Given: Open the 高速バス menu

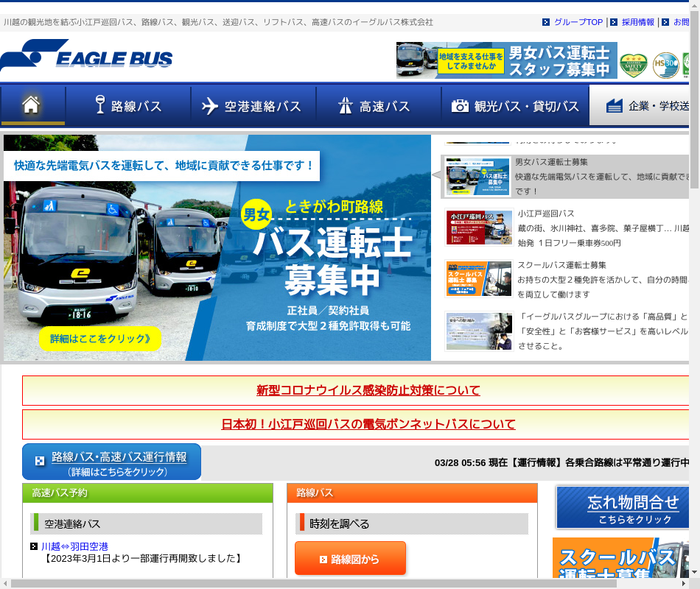Looking at the screenshot, I should click(379, 106).
